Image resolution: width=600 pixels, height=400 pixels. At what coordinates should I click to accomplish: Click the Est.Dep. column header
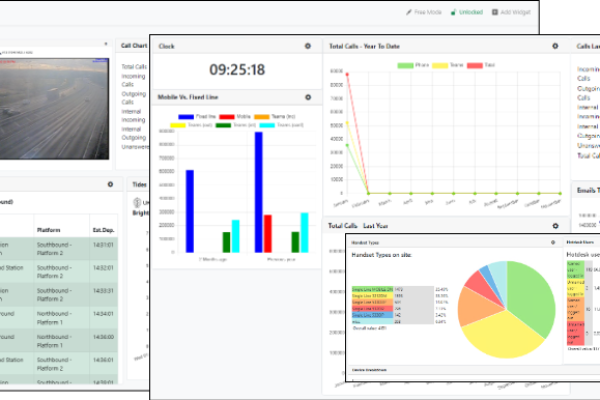[x=103, y=230]
